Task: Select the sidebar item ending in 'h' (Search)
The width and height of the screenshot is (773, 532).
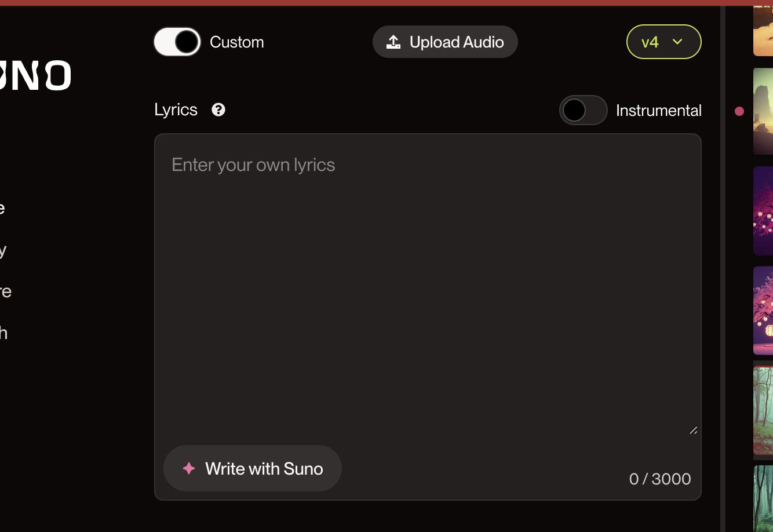Action: tap(3, 333)
